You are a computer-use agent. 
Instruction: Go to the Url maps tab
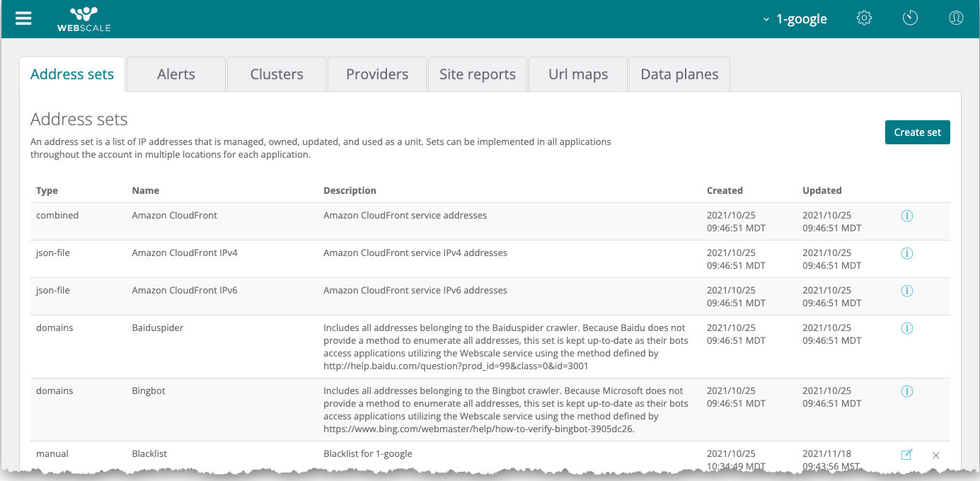(578, 74)
